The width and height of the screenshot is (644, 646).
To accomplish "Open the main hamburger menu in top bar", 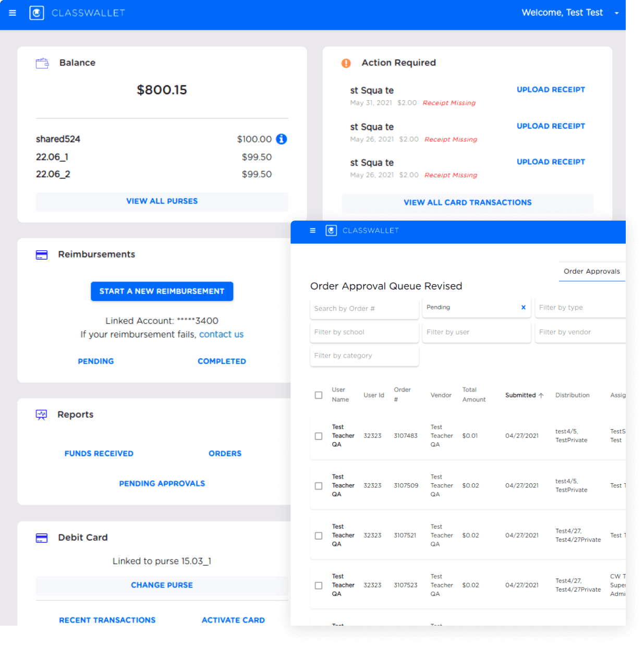I will [x=13, y=13].
